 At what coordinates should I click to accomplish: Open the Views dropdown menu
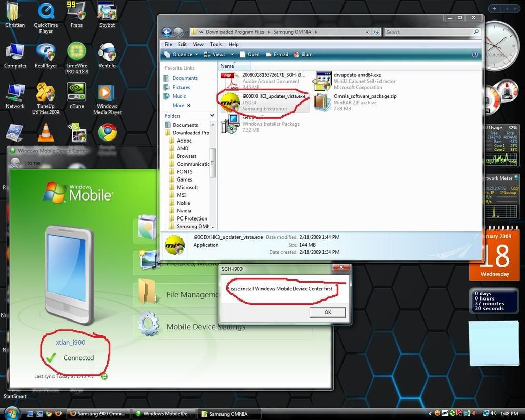pyautogui.click(x=219, y=54)
